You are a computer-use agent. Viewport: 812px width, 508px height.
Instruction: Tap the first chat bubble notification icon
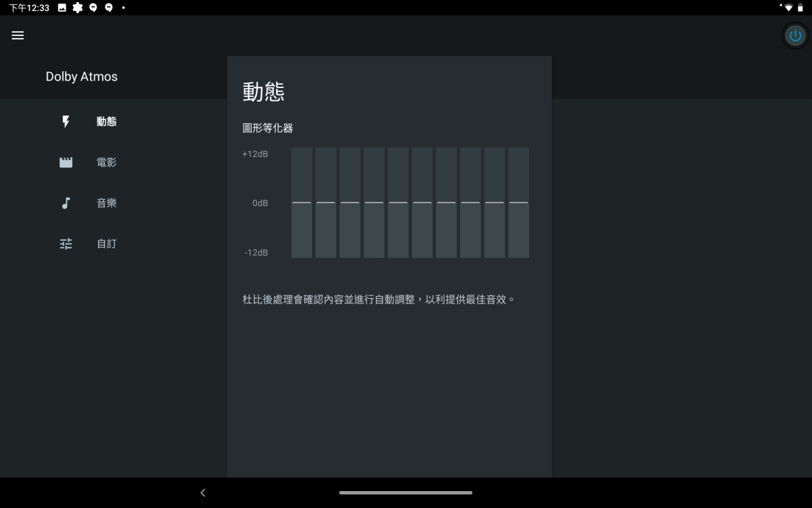click(93, 7)
